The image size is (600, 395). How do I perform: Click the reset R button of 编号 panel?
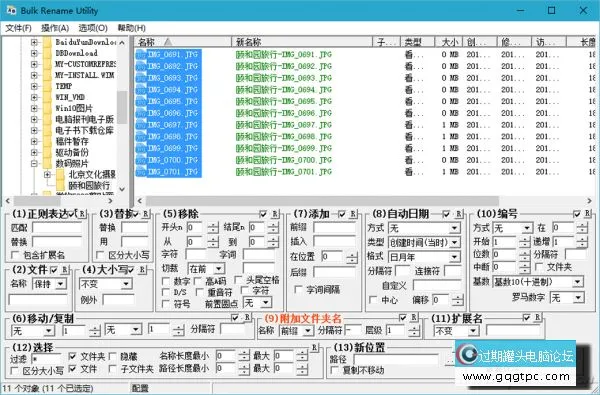588,213
